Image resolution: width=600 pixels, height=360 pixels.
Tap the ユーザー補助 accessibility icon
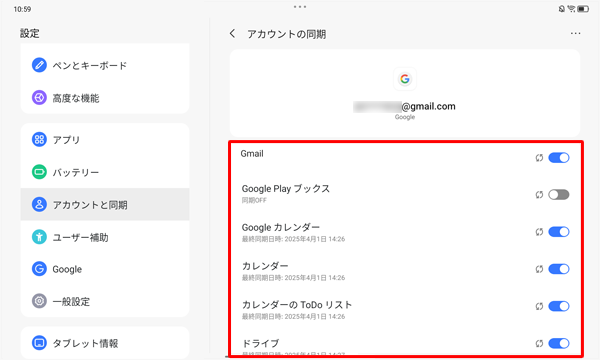click(39, 237)
